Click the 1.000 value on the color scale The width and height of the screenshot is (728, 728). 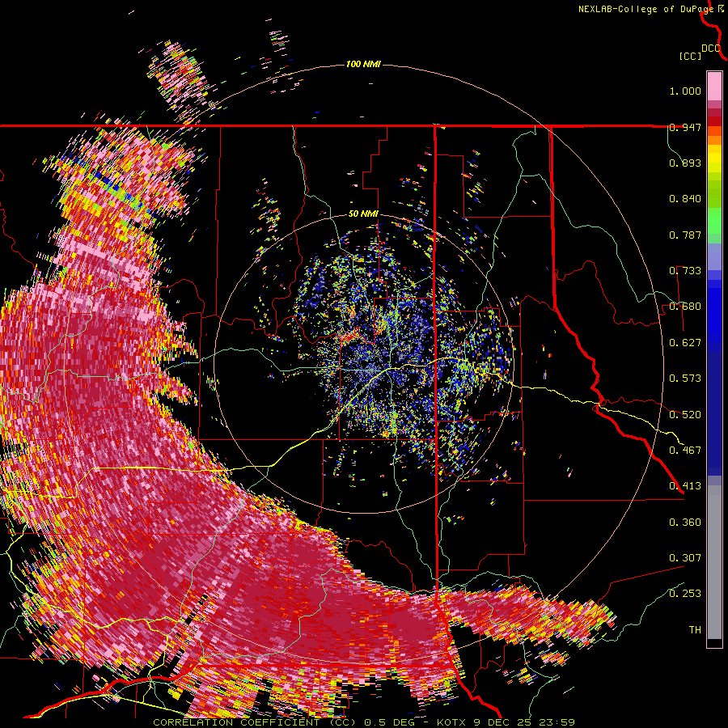pos(685,91)
